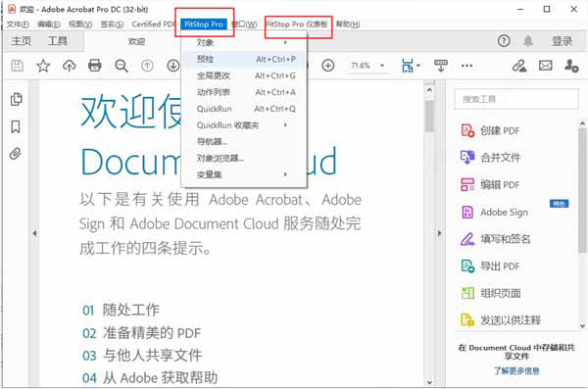Switch to the 主页 tab
Image resolution: width=588 pixels, height=389 pixels.
[x=21, y=40]
